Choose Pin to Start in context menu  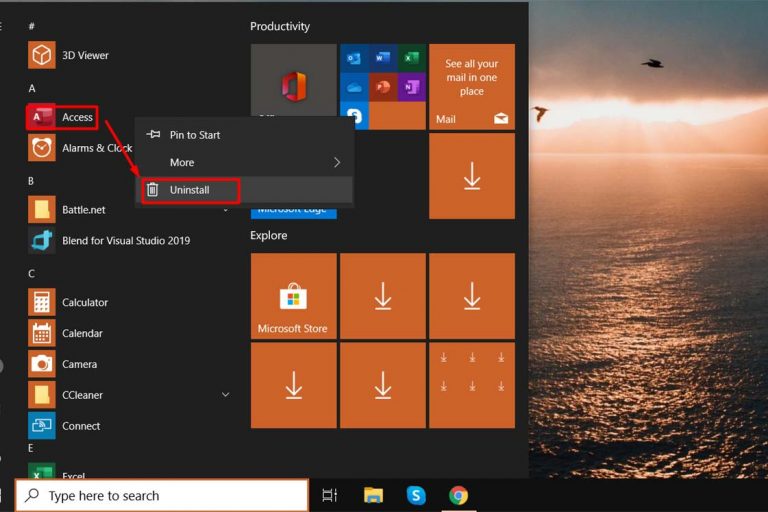(244, 134)
